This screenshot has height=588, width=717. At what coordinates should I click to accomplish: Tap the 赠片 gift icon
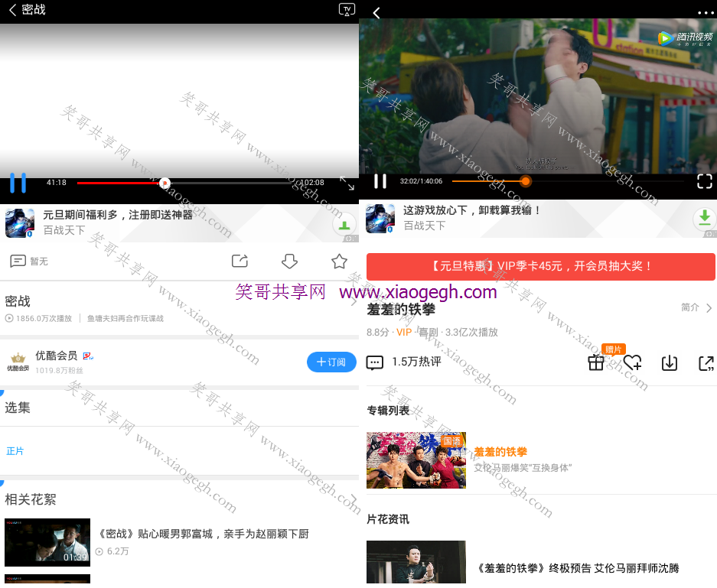596,362
